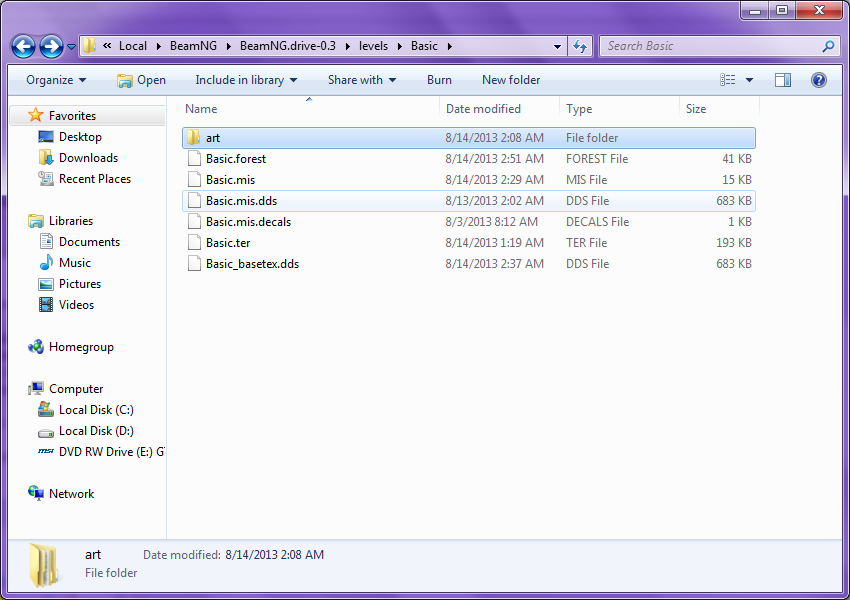Click the Change your view icon
850x600 pixels.
pyautogui.click(x=727, y=80)
